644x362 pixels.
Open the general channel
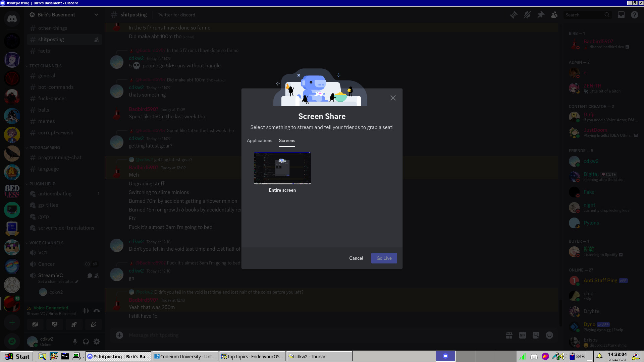tap(64, 76)
